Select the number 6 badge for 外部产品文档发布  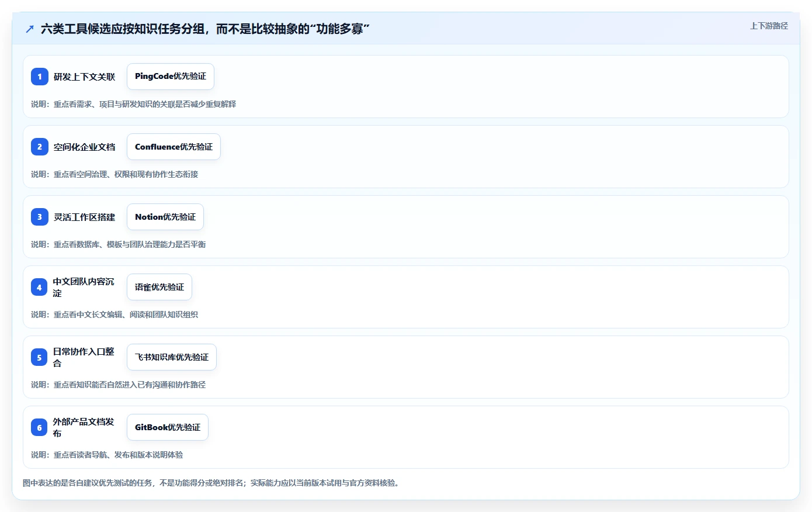39,427
